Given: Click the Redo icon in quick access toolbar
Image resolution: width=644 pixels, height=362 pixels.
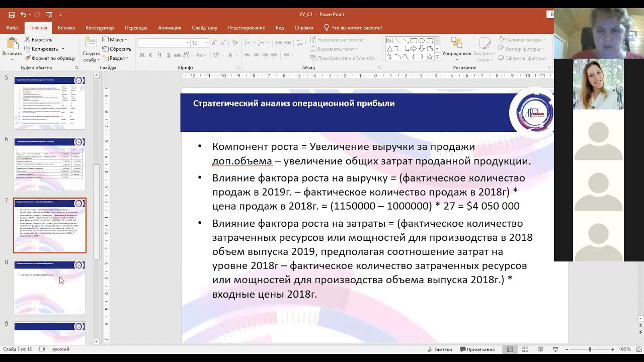Looking at the screenshot, I should pyautogui.click(x=38, y=15).
